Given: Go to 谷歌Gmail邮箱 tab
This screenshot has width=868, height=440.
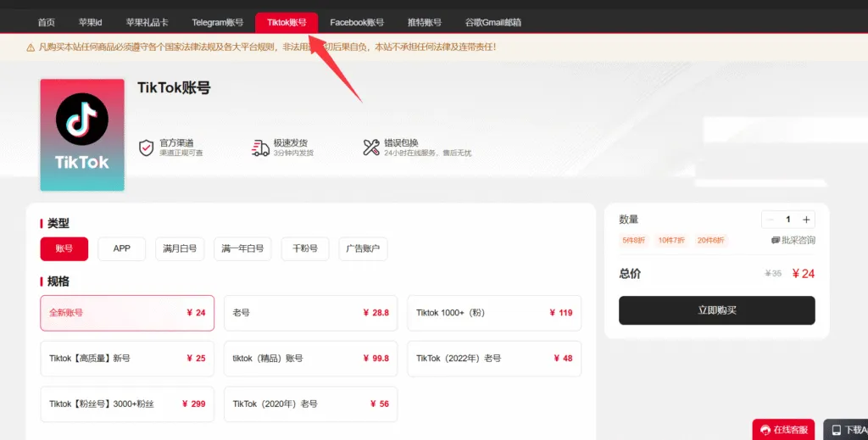Looking at the screenshot, I should point(493,23).
